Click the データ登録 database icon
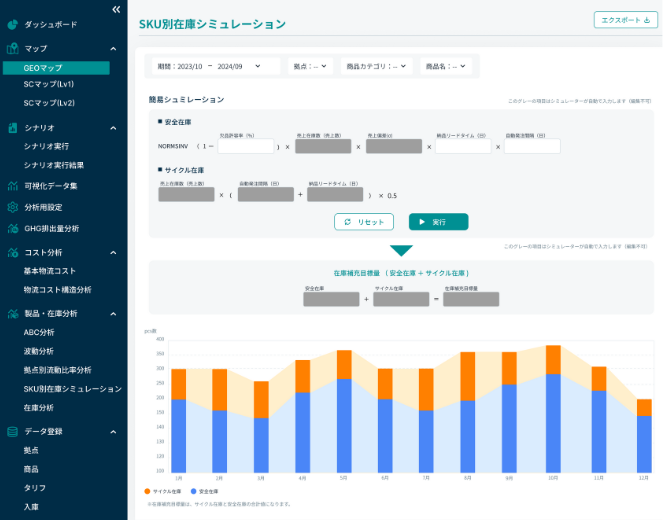 coord(13,432)
